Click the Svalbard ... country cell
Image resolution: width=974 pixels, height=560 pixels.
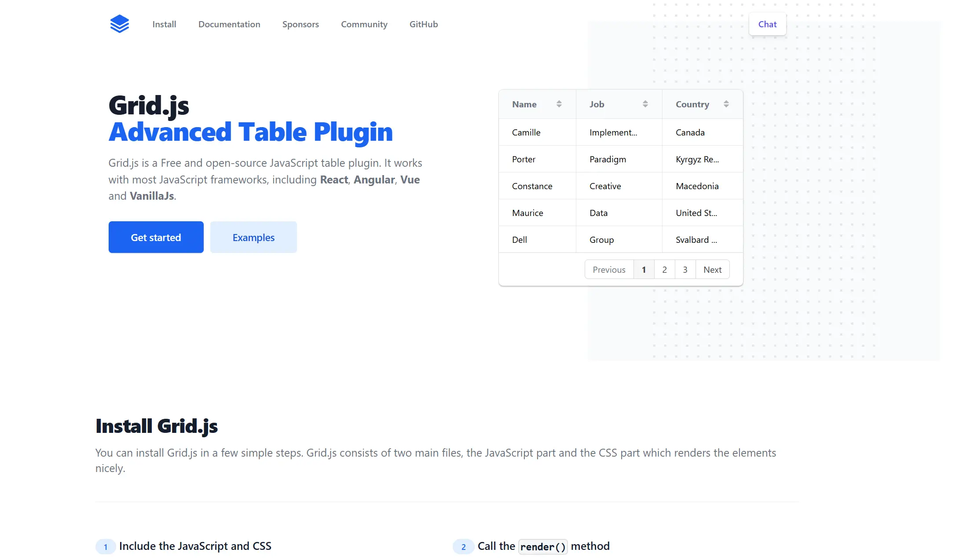click(x=703, y=239)
